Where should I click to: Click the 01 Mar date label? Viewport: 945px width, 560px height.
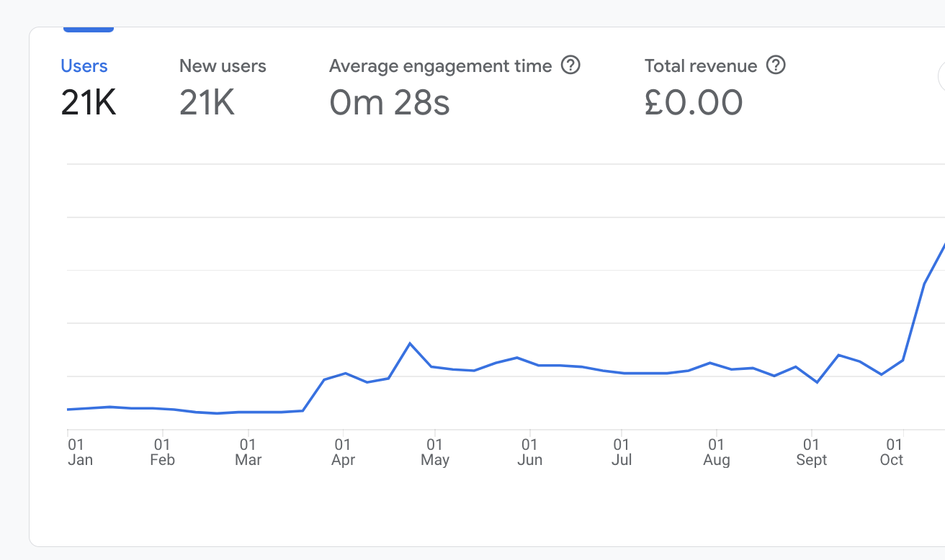pyautogui.click(x=248, y=452)
